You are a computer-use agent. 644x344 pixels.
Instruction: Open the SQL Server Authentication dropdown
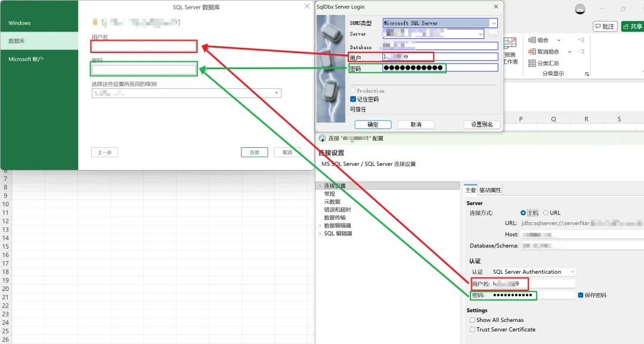click(x=572, y=272)
